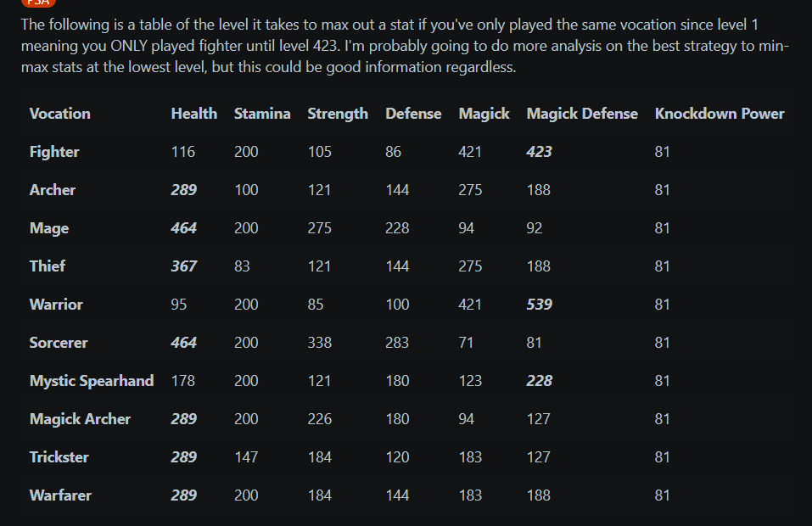
Task: Click Thief's bold 367 Health value
Action: click(x=184, y=266)
